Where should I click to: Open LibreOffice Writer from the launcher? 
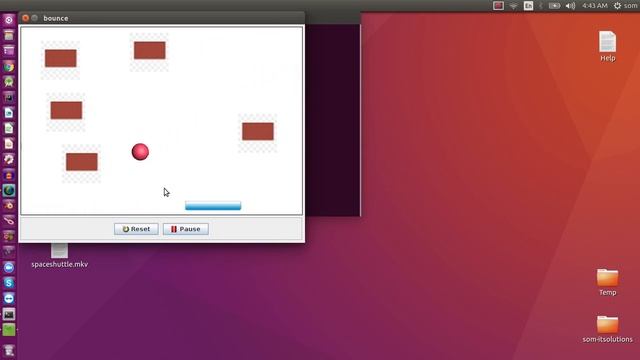coord(9,113)
